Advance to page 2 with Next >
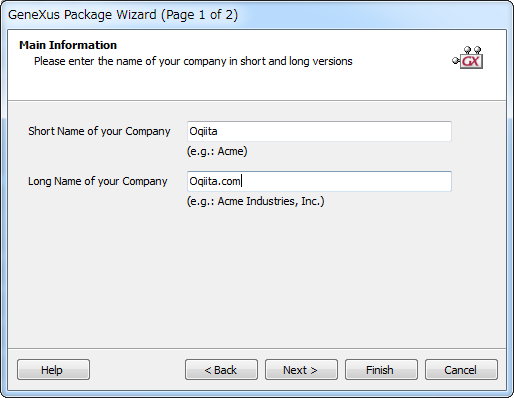 (301, 370)
